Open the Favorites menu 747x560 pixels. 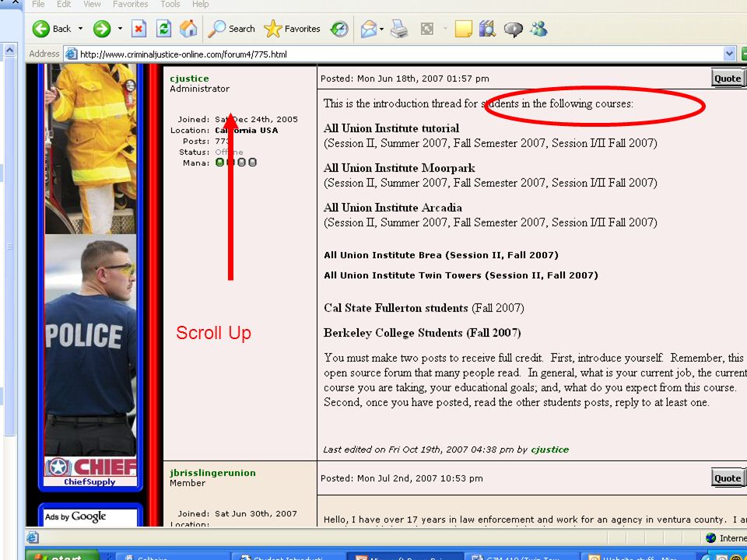[x=130, y=5]
